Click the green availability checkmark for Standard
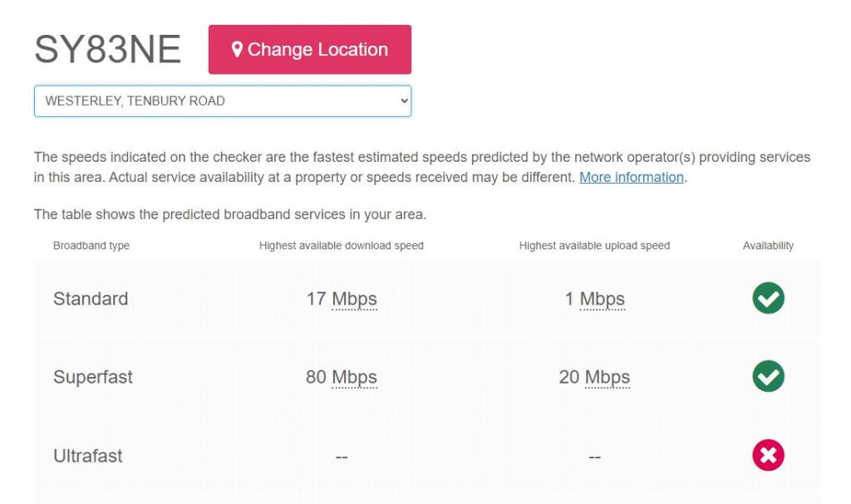 (x=768, y=298)
